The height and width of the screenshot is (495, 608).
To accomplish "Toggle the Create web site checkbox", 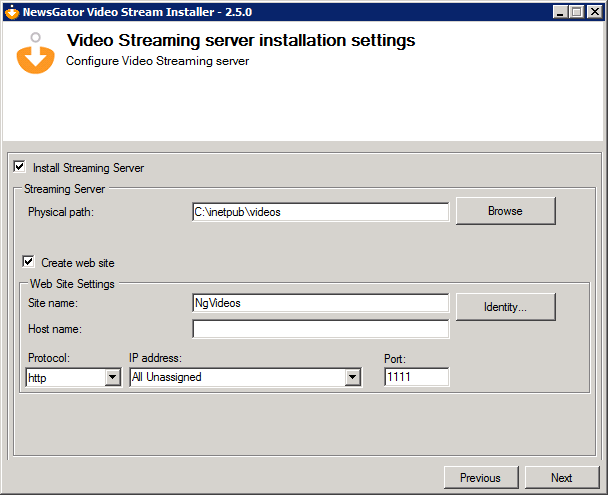I will coord(28,262).
